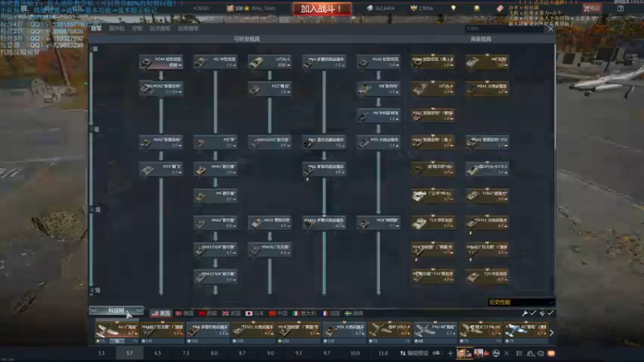Select the 6.3 battle rating preset
The height and width of the screenshot is (362, 644).
tap(158, 353)
